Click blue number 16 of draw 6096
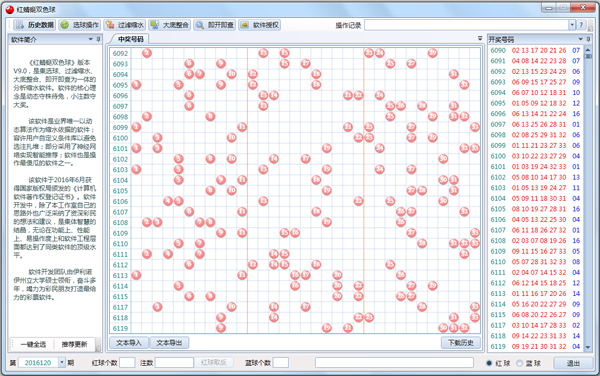600x376 pixels. (576, 114)
